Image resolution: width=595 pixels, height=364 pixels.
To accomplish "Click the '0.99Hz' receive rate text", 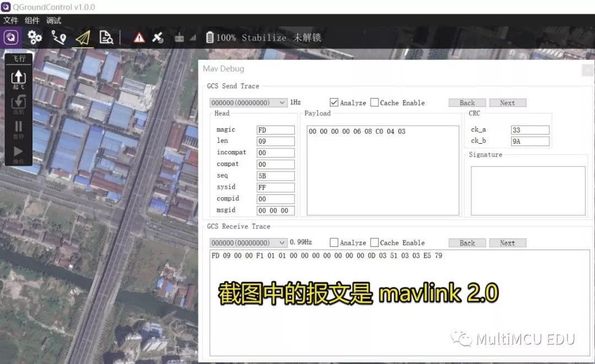I will (301, 242).
